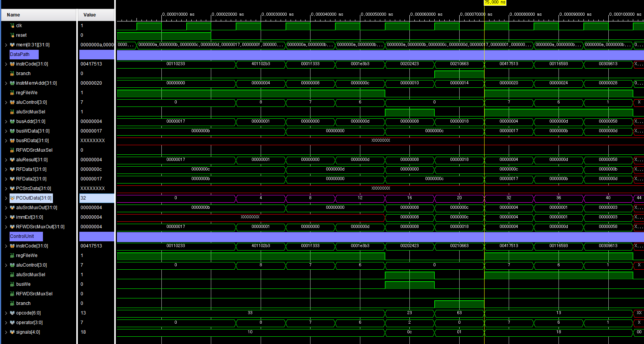644x344 pixels.
Task: Click the reset signal icon
Action: [x=12, y=35]
